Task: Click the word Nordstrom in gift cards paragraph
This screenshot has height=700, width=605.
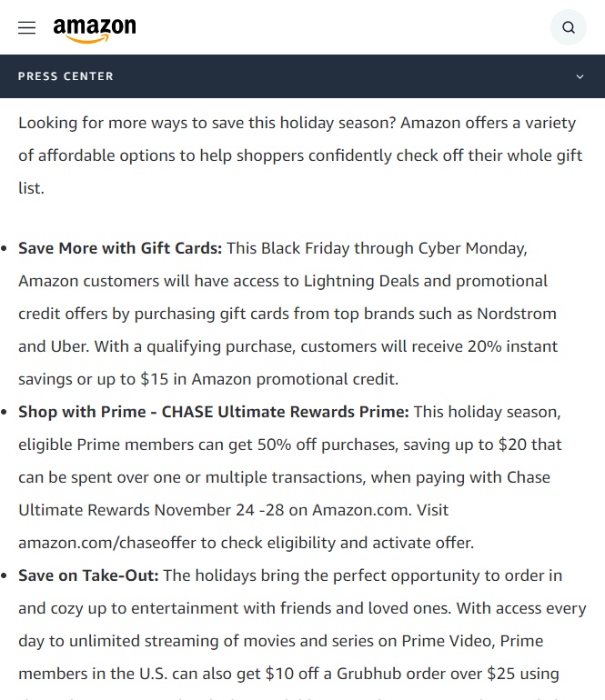Action: click(x=517, y=314)
